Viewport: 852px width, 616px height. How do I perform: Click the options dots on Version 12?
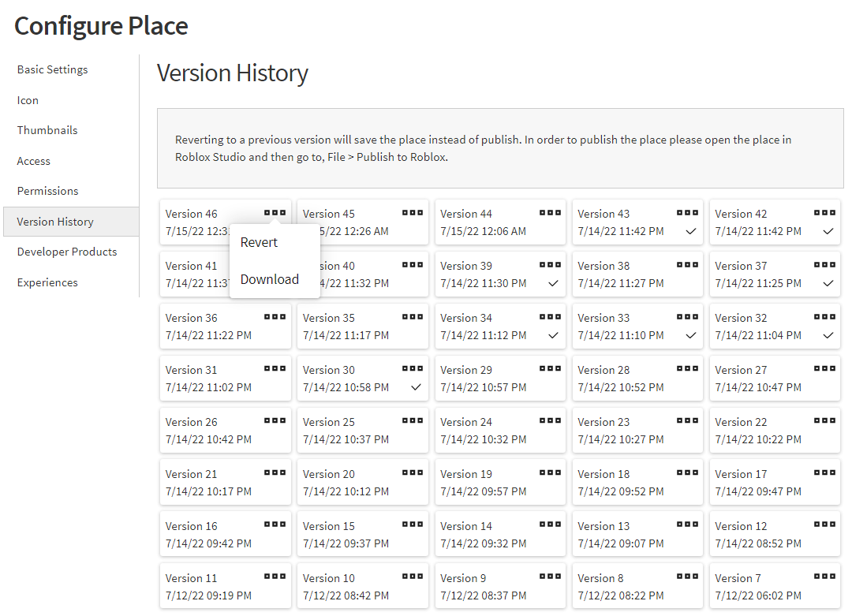tap(824, 525)
